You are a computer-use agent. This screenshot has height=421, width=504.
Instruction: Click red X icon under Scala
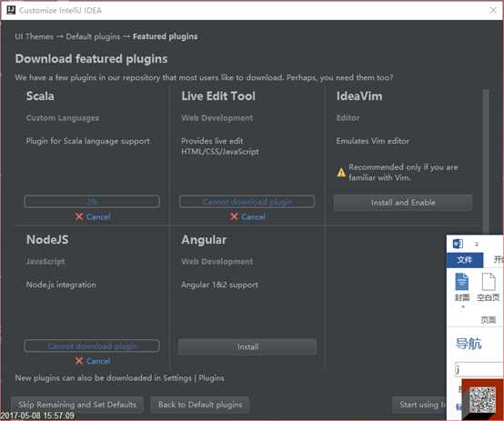click(79, 216)
